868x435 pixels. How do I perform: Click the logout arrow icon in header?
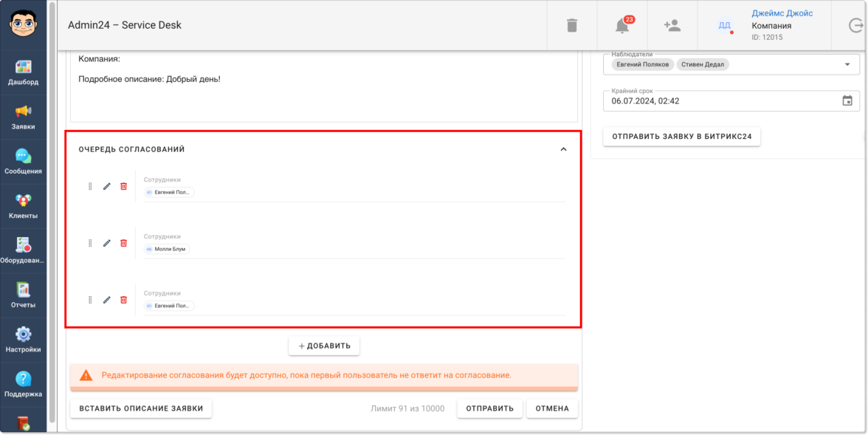click(x=856, y=26)
